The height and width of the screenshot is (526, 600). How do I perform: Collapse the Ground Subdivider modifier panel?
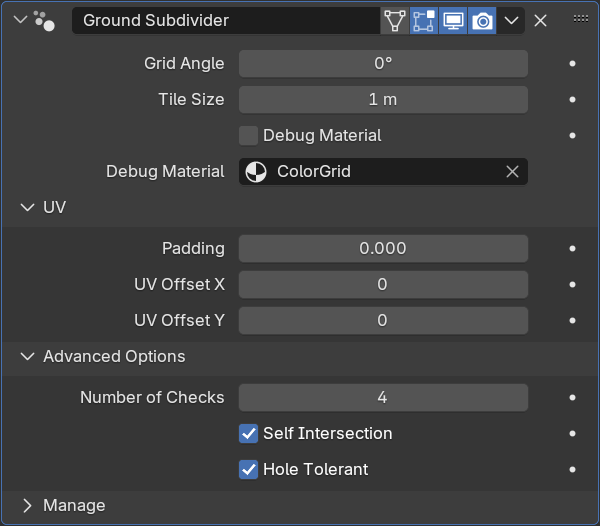[20, 19]
